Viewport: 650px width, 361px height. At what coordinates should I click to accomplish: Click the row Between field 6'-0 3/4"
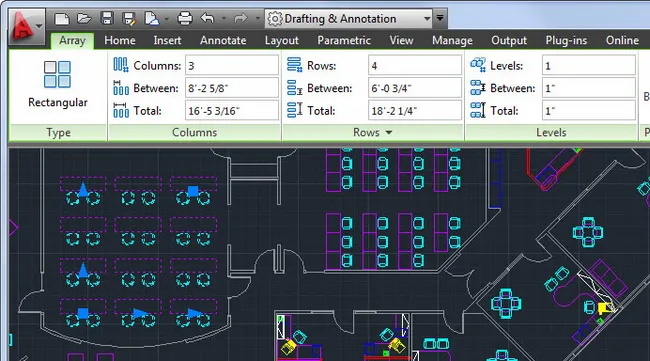(x=415, y=88)
